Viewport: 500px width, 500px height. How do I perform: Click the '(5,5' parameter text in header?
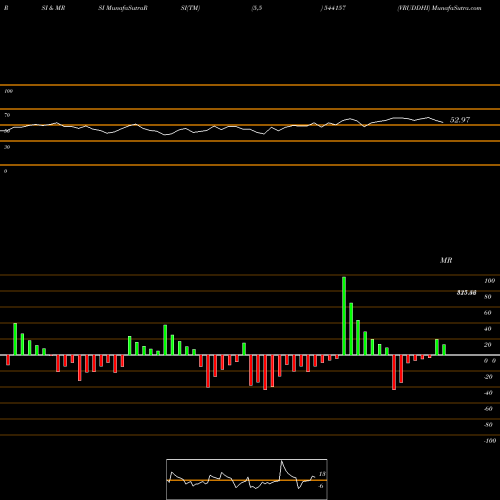[x=257, y=8]
